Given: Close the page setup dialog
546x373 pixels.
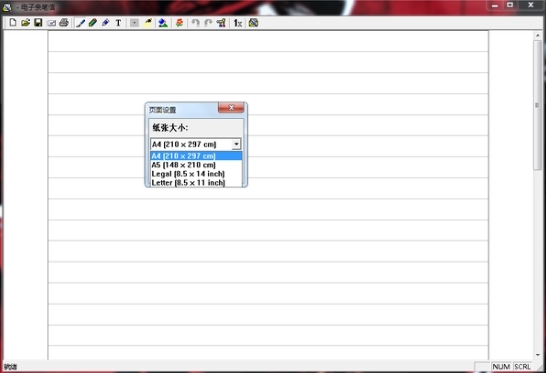Looking at the screenshot, I should point(231,108).
